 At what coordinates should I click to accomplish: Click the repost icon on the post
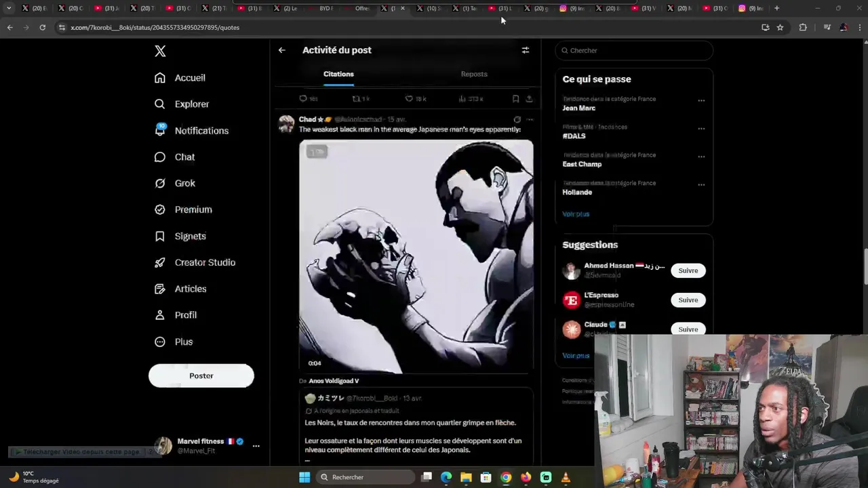pos(356,99)
